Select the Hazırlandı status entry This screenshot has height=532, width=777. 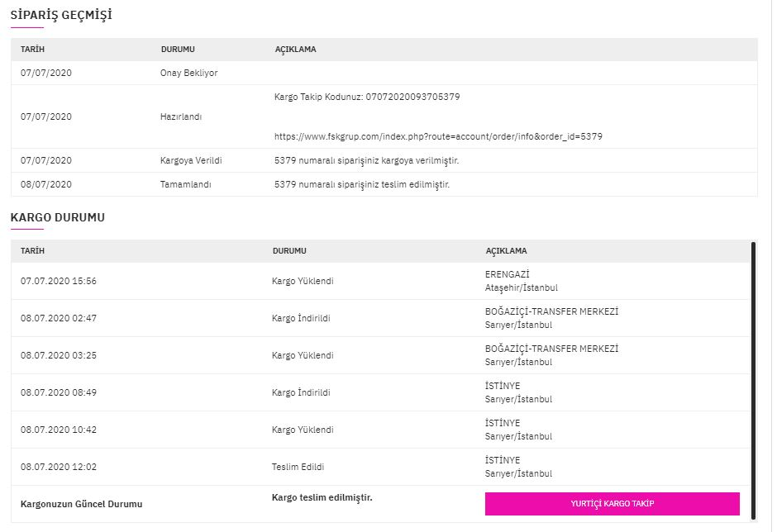(181, 116)
